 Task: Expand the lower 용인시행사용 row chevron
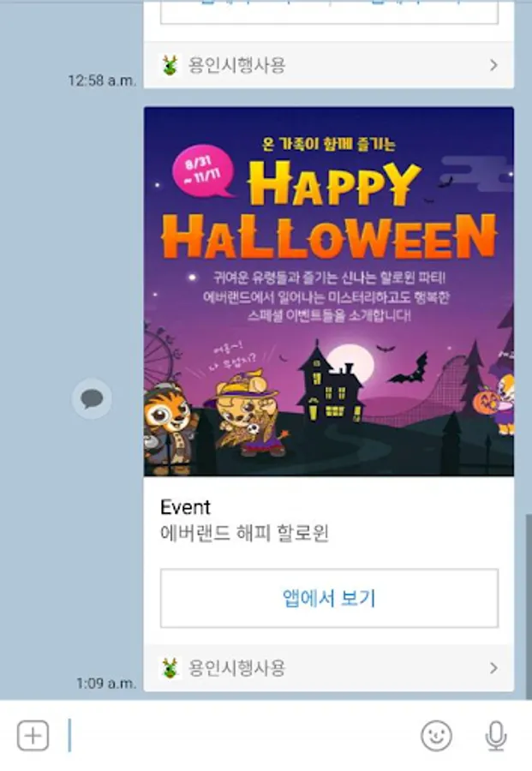[493, 667]
